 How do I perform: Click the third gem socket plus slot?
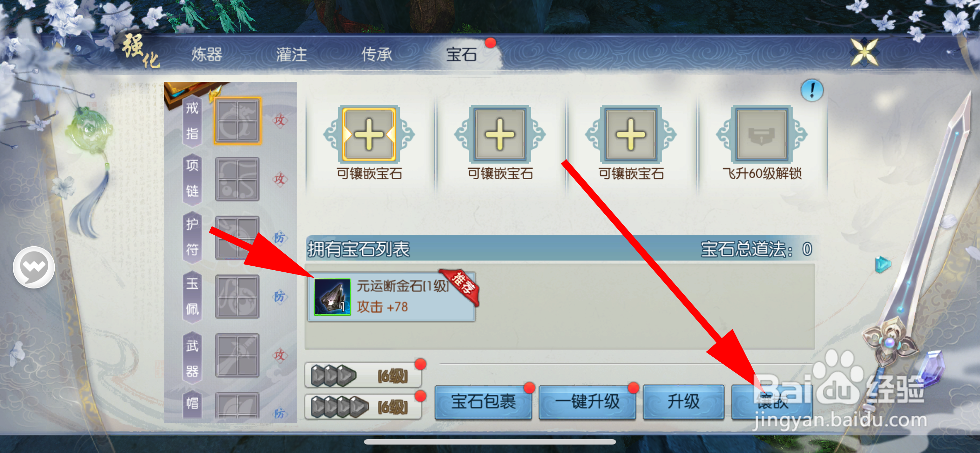pyautogui.click(x=630, y=134)
